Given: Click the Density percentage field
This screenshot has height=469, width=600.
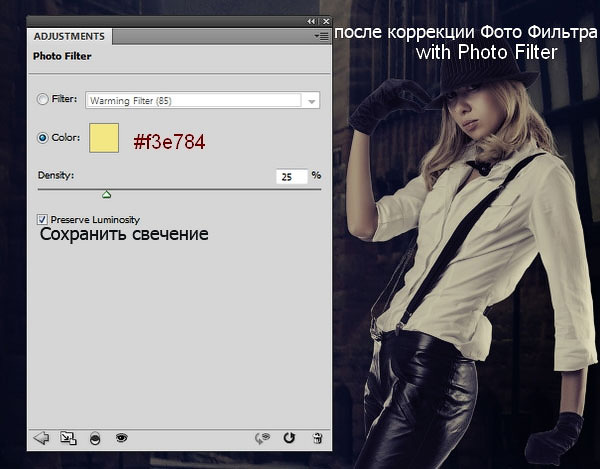Looking at the screenshot, I should pos(292,176).
